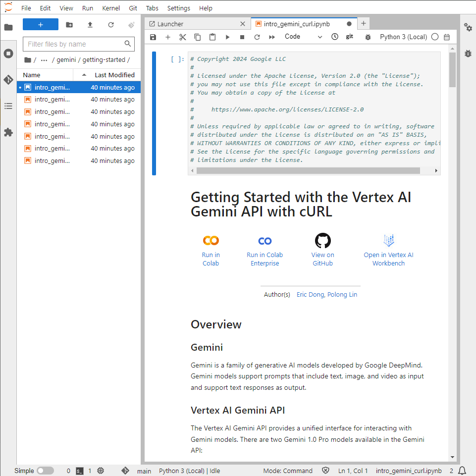This screenshot has height=476, width=476.
Task: Open the cell type Code dropdown
Action: tap(303, 37)
